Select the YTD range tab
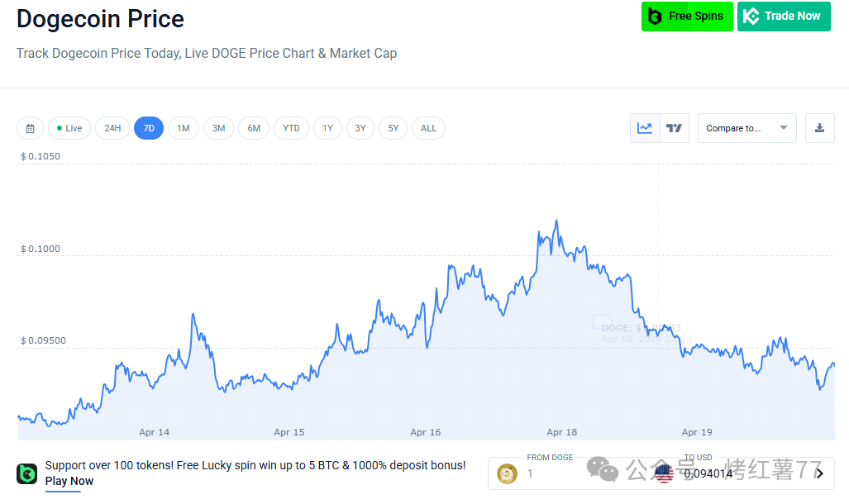Image resolution: width=849 pixels, height=504 pixels. point(291,128)
